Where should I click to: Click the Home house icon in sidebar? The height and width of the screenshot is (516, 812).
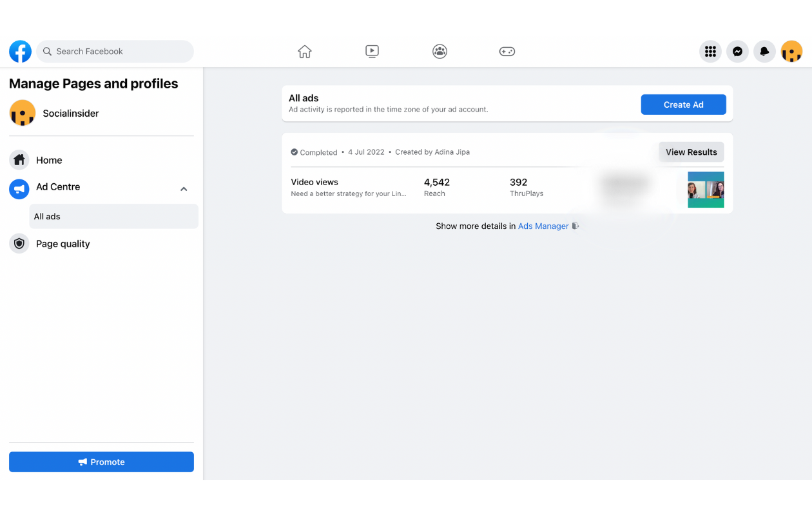point(19,160)
